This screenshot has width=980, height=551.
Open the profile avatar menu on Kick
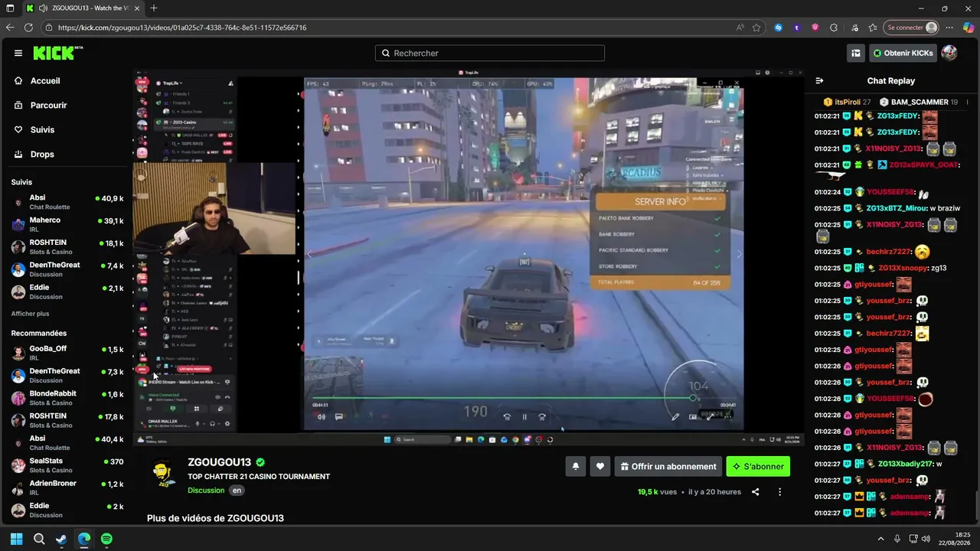point(949,53)
